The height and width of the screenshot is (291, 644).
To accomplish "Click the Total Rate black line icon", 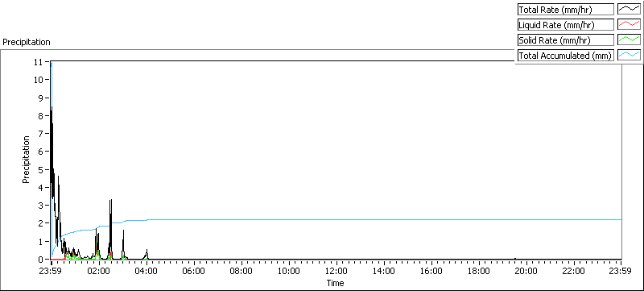I will 629,10.
